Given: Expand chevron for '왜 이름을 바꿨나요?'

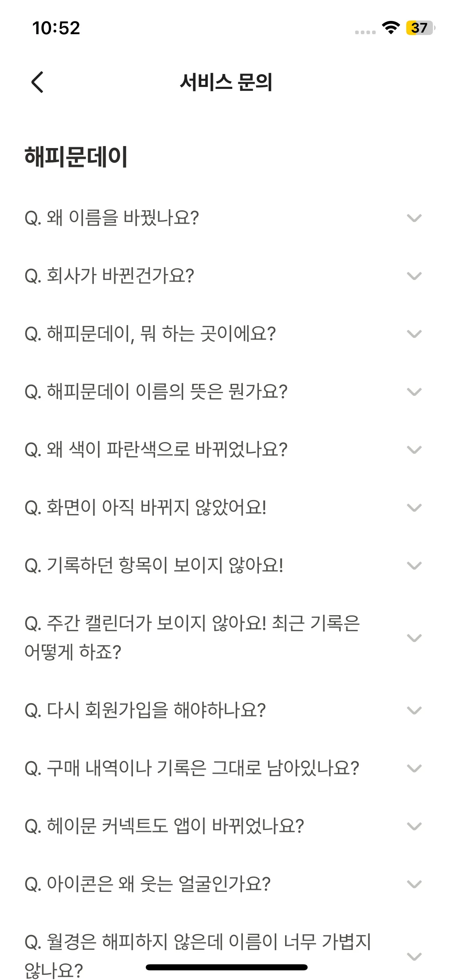Looking at the screenshot, I should (x=414, y=218).
